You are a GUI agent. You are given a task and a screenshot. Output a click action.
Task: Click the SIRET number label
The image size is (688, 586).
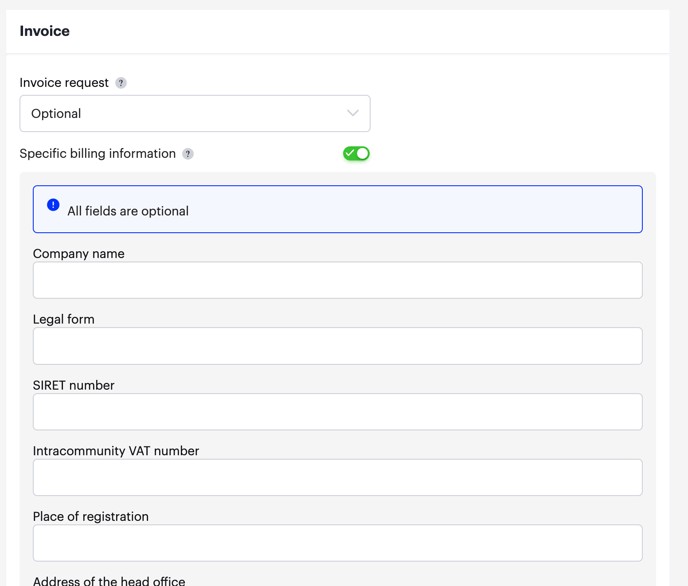pos(74,385)
